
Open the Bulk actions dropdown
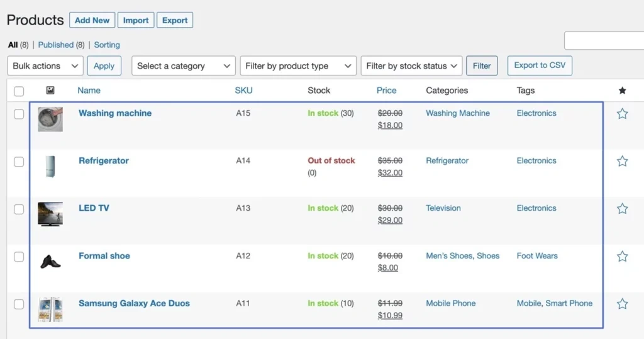(x=45, y=66)
